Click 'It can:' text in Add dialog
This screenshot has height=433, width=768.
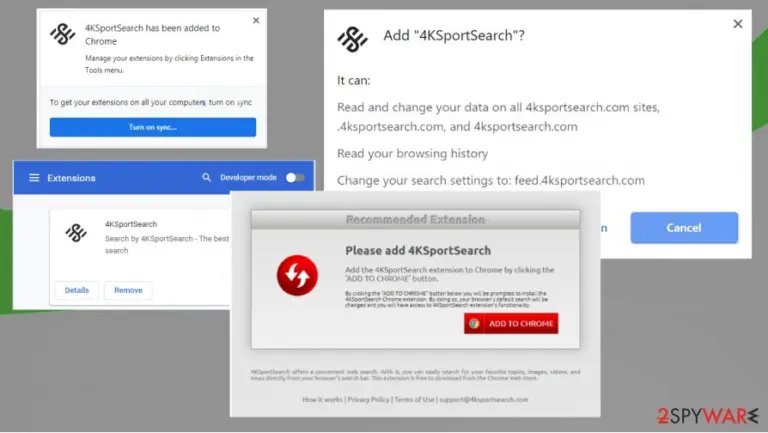tap(354, 80)
